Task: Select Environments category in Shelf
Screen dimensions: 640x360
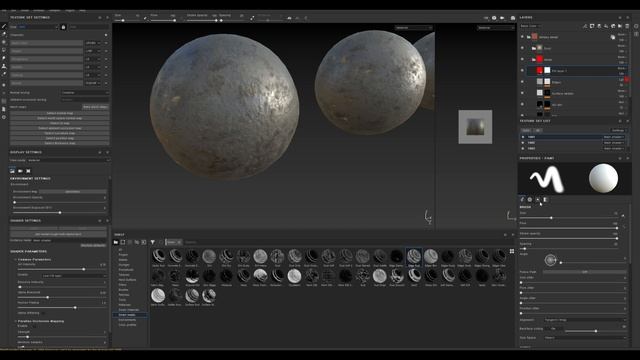Action: pyautogui.click(x=127, y=320)
